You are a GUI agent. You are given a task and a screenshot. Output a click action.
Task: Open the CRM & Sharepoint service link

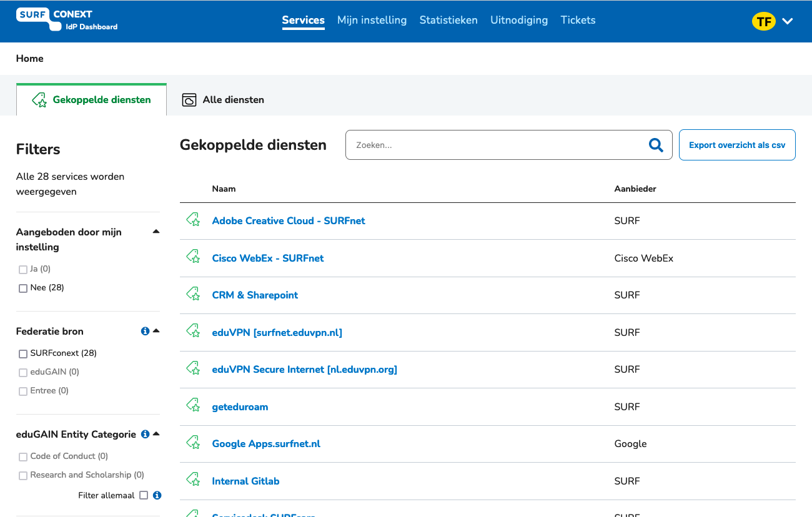click(255, 295)
